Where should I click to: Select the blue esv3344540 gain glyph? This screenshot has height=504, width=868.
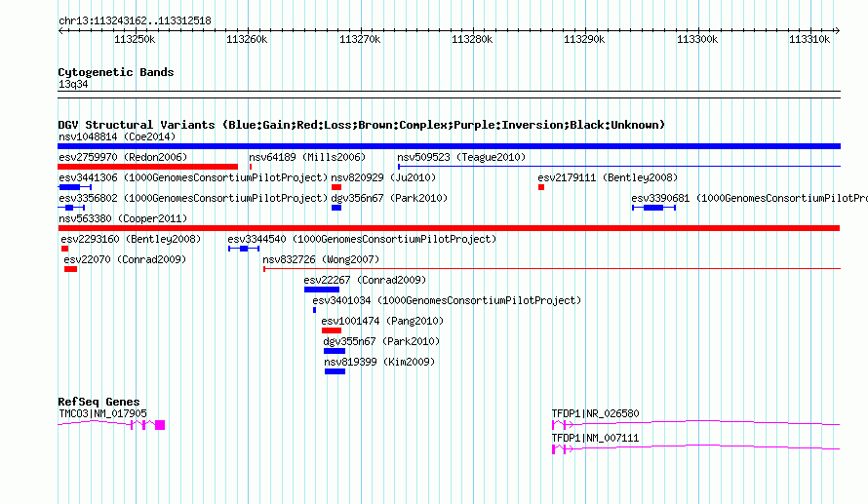pyautogui.click(x=244, y=249)
